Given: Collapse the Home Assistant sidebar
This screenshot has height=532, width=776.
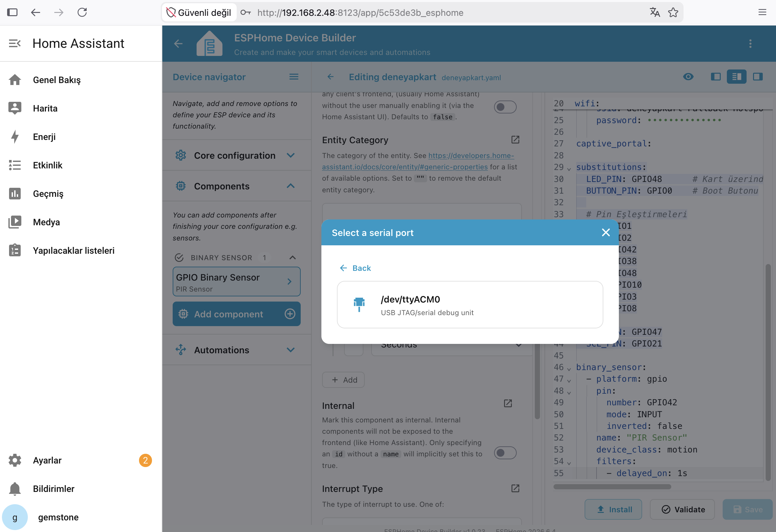Looking at the screenshot, I should (15, 43).
